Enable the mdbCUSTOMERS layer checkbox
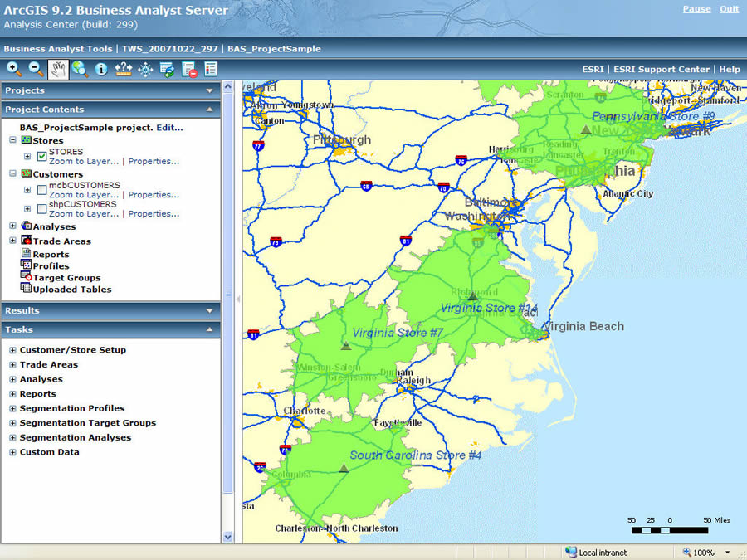The image size is (747, 560). (41, 190)
